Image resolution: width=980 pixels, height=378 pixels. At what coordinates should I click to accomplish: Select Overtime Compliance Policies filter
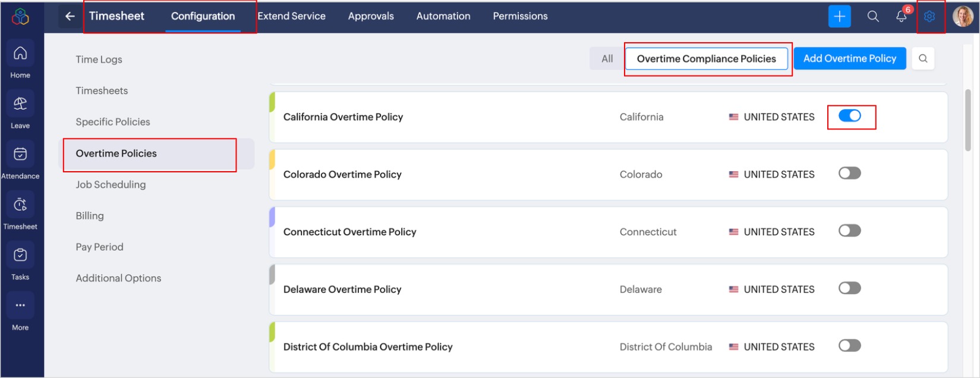click(707, 59)
